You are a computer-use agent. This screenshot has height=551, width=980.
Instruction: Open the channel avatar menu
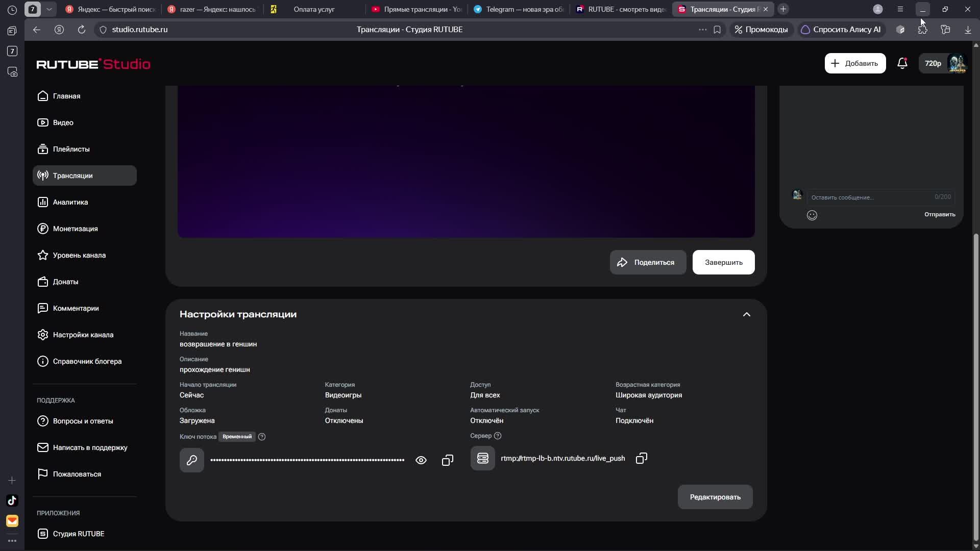click(957, 63)
